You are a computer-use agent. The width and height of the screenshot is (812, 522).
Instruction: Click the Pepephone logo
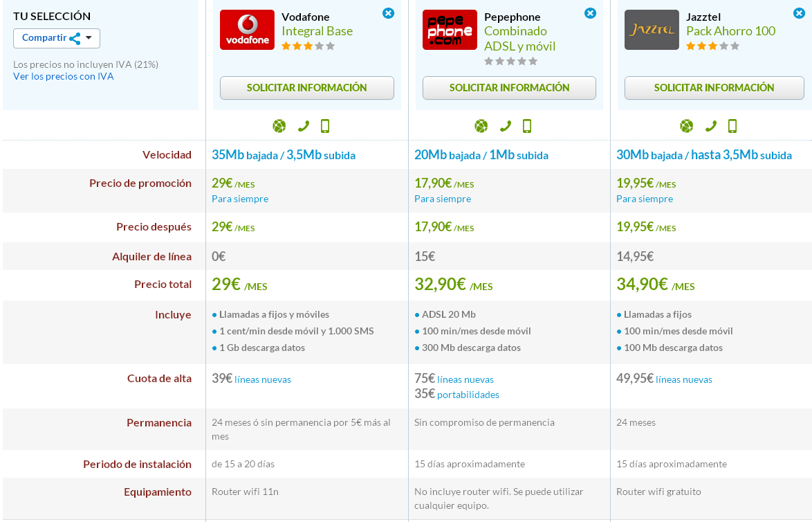[x=450, y=30]
